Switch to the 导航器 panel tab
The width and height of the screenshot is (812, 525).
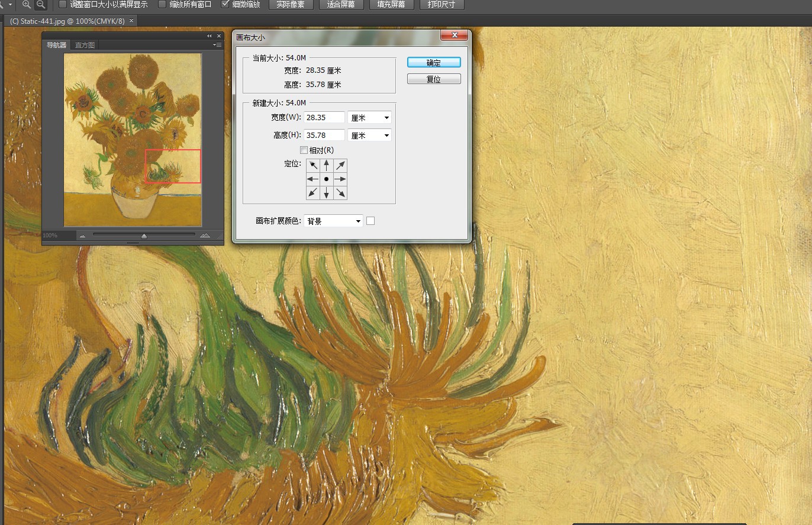pyautogui.click(x=57, y=45)
